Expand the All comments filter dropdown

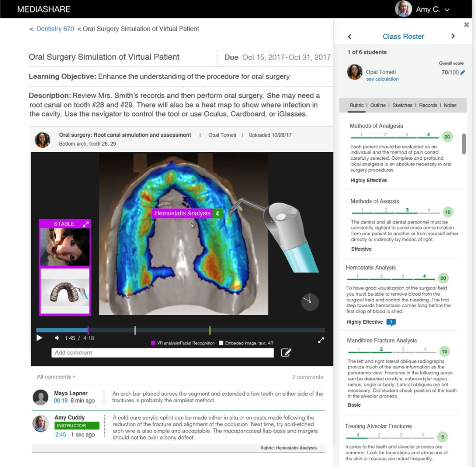click(x=56, y=377)
